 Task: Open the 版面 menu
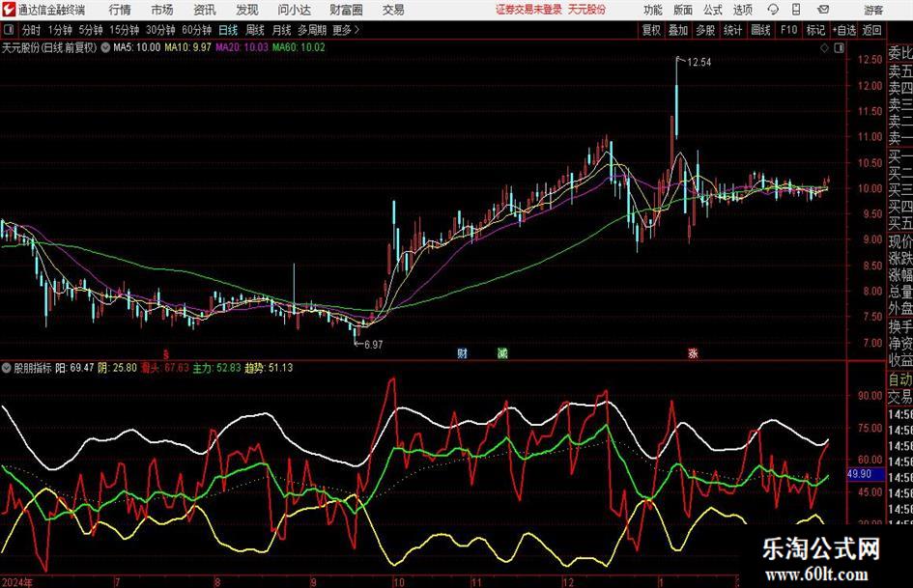click(683, 10)
